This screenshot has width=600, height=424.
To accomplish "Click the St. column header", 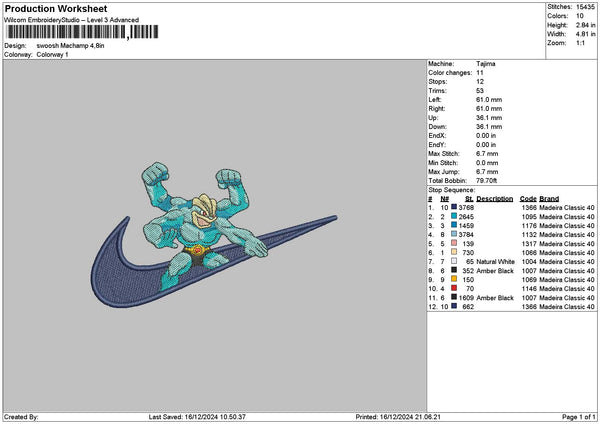I will point(469,199).
